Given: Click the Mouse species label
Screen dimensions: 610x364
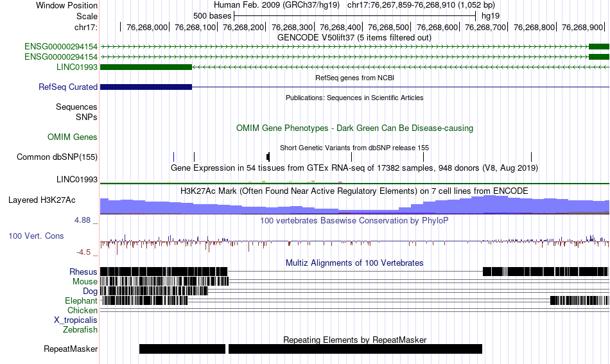Looking at the screenshot, I should (85, 282).
